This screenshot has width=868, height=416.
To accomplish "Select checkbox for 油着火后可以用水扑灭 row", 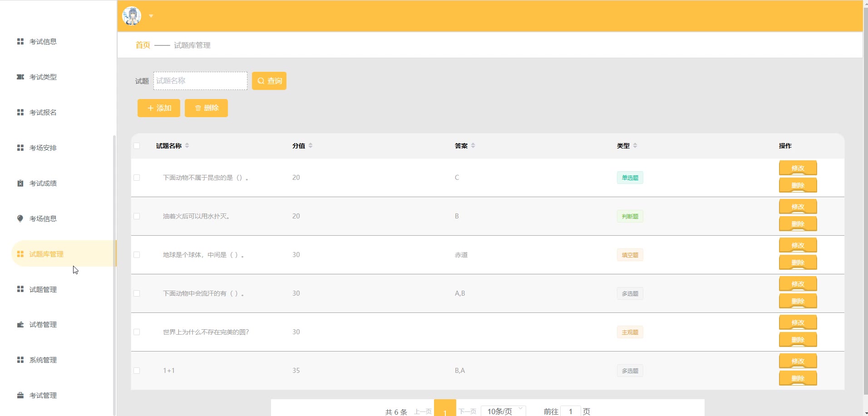I will (x=137, y=216).
